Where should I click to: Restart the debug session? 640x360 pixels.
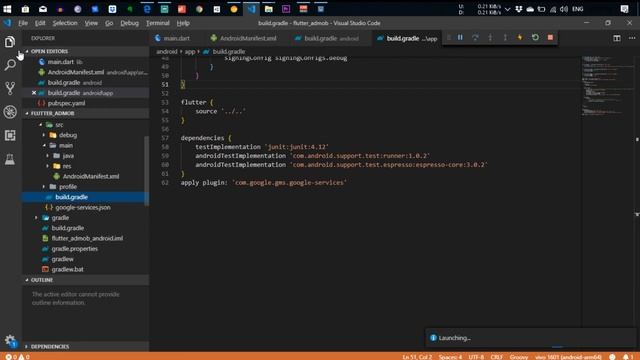click(535, 38)
